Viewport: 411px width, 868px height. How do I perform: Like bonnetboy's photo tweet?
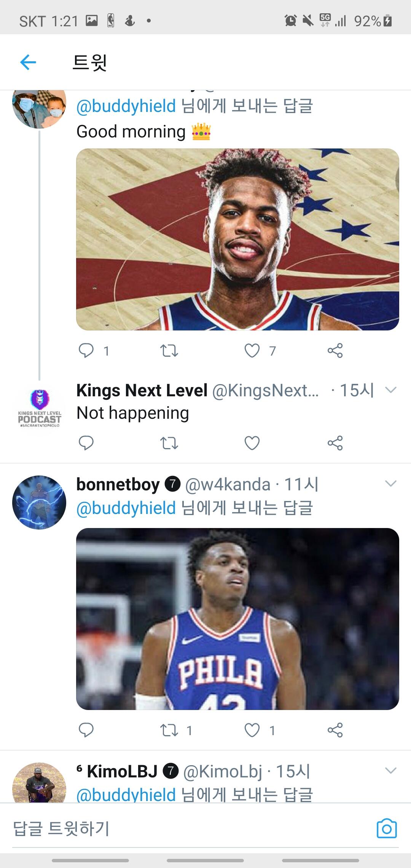click(252, 730)
